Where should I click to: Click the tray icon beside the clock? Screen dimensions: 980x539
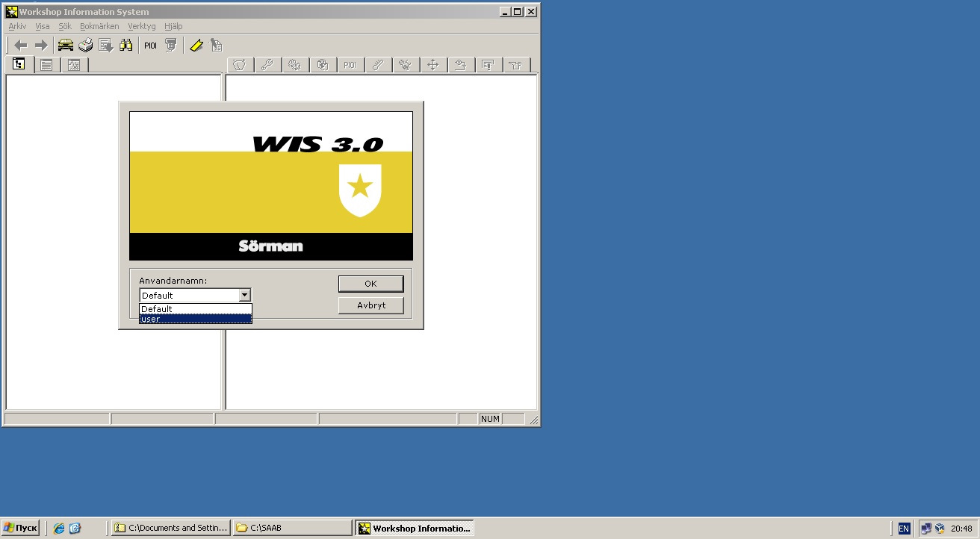pyautogui.click(x=940, y=529)
